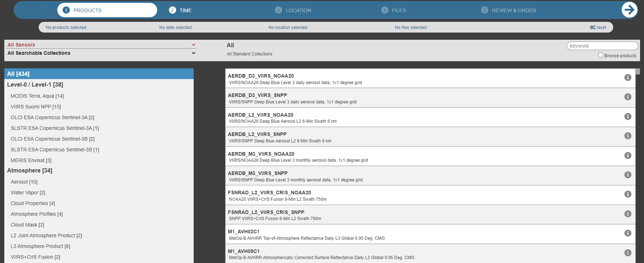Click 'No files selected.' status text
This screenshot has width=644, height=263.
coord(411,28)
